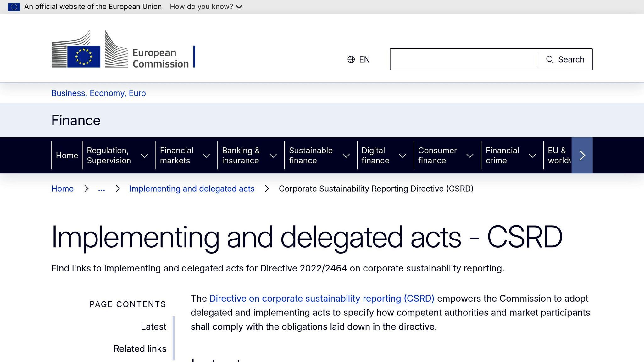Image resolution: width=644 pixels, height=362 pixels.
Task: Click inside the search input field
Action: pyautogui.click(x=464, y=59)
